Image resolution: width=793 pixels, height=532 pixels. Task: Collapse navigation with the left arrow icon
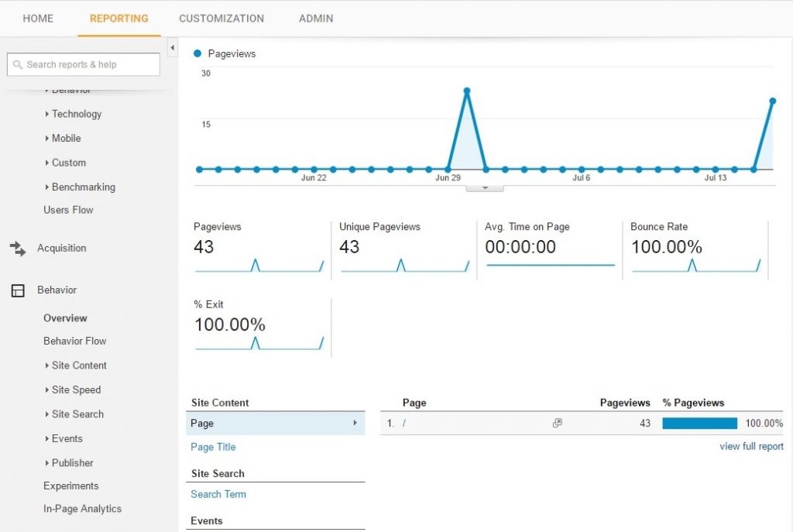pos(172,47)
